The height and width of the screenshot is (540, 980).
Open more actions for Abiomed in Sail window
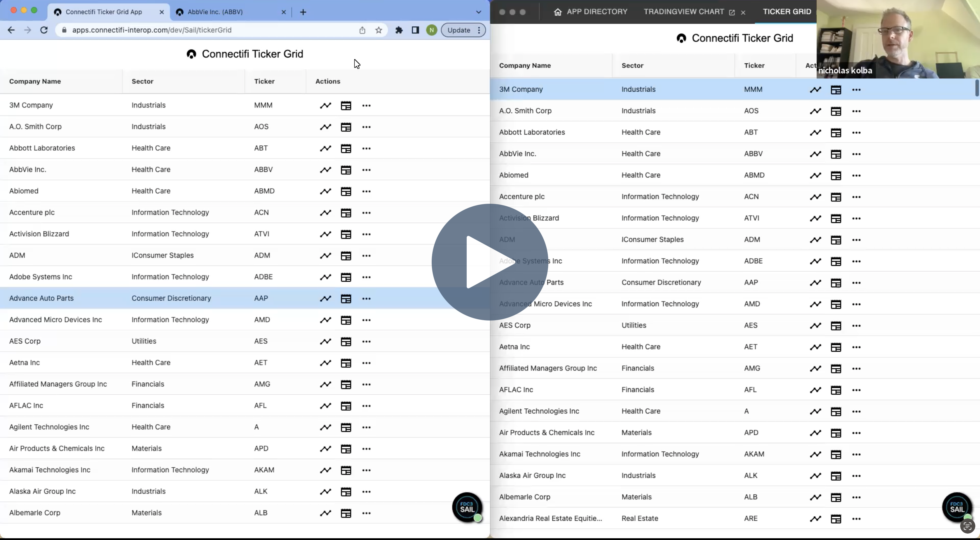coord(856,175)
